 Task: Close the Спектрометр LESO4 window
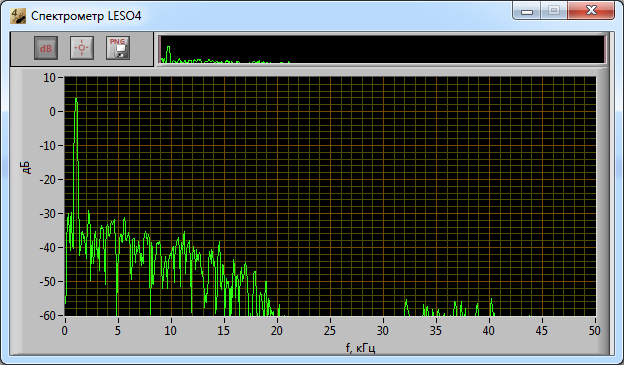pyautogui.click(x=591, y=11)
